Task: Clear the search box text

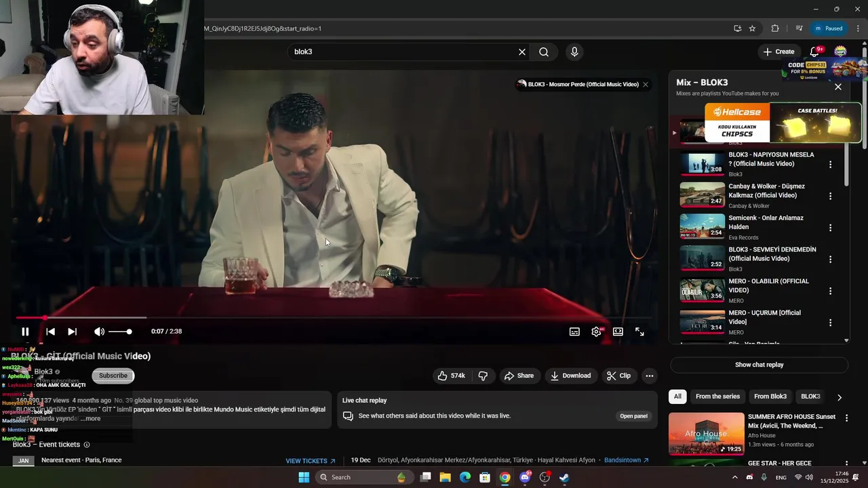Action: (522, 52)
